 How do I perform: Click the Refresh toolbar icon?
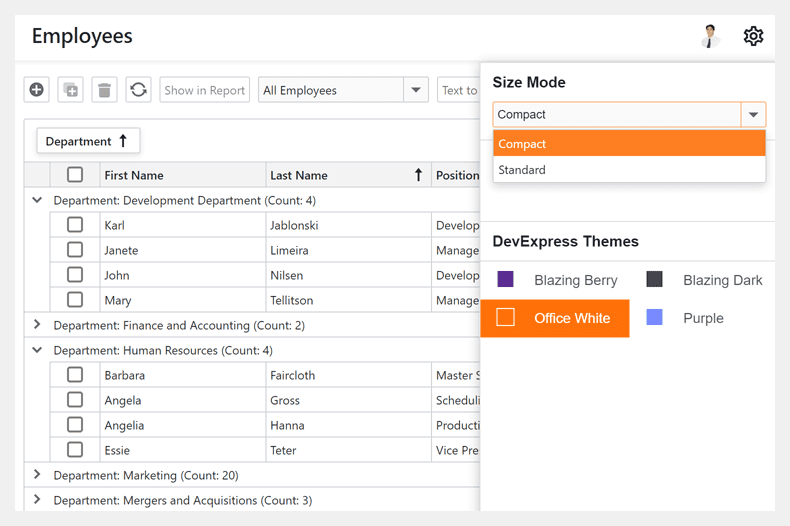tap(139, 90)
